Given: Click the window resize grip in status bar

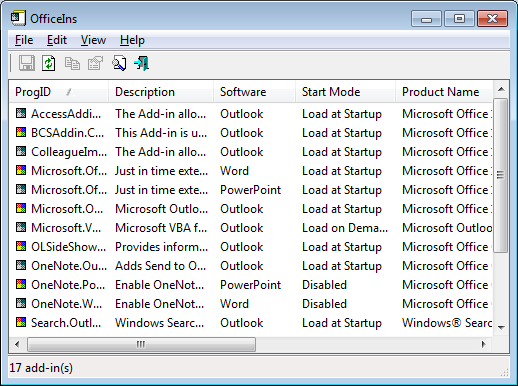Looking at the screenshot, I should [505, 372].
